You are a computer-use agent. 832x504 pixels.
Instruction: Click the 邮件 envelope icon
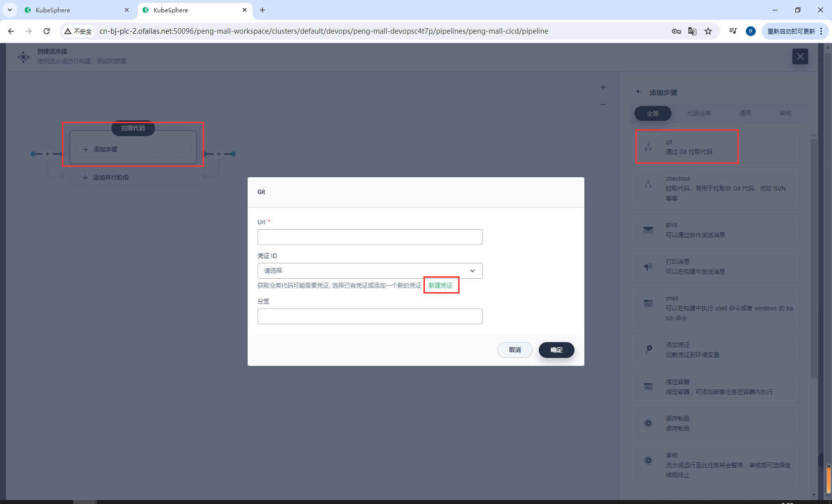648,230
